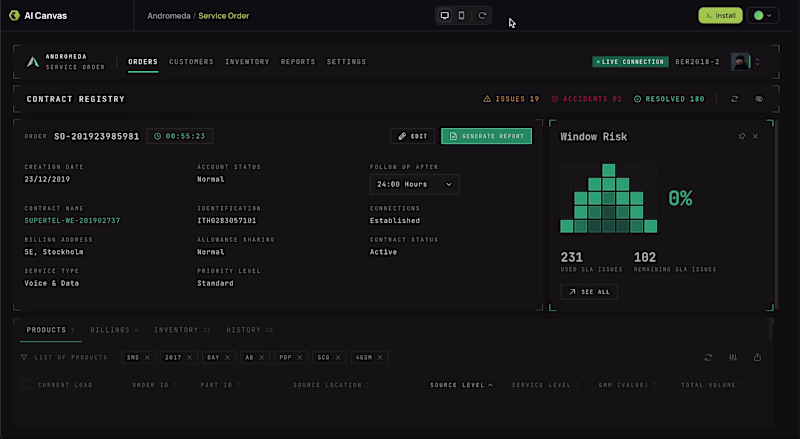Sort by Service Level column

coord(545,385)
